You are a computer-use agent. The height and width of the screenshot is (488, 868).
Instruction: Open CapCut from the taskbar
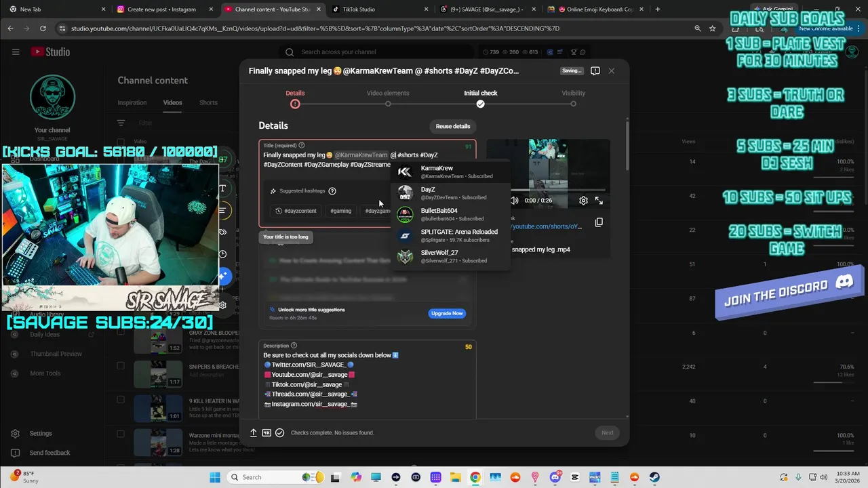pos(575,477)
